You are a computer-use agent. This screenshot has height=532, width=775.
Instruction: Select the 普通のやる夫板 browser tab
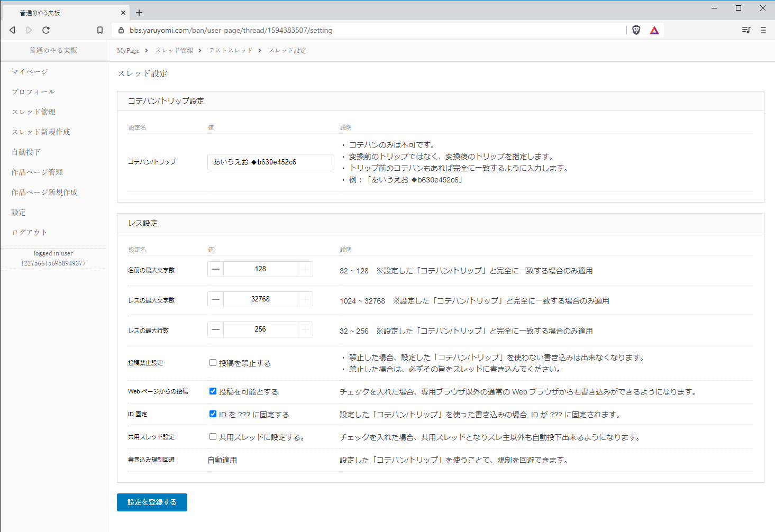pyautogui.click(x=63, y=12)
